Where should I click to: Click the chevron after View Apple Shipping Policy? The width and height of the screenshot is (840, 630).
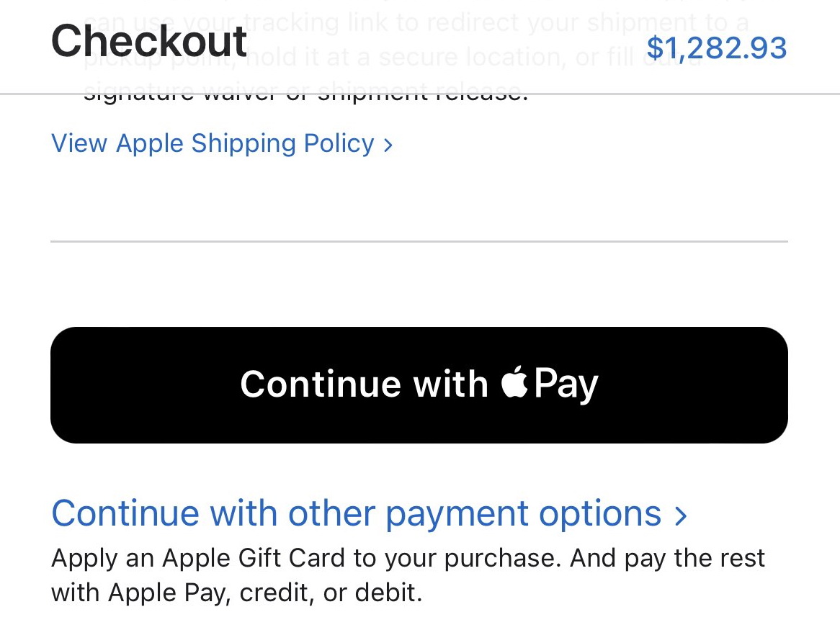pos(388,145)
